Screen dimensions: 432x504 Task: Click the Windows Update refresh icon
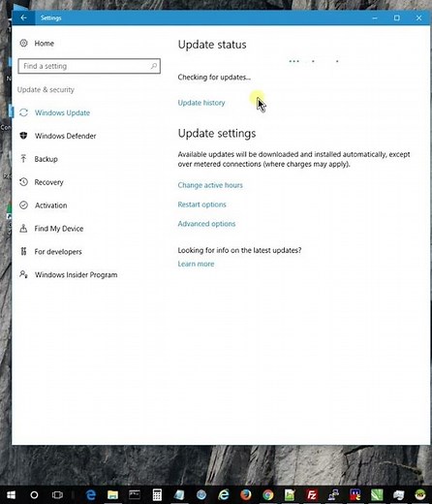[23, 112]
